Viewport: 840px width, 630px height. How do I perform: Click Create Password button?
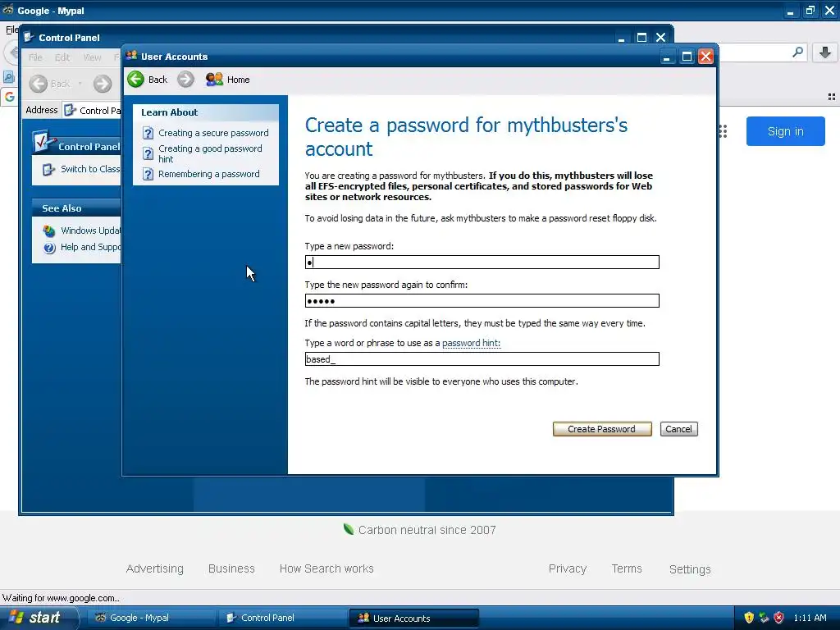[x=601, y=429]
